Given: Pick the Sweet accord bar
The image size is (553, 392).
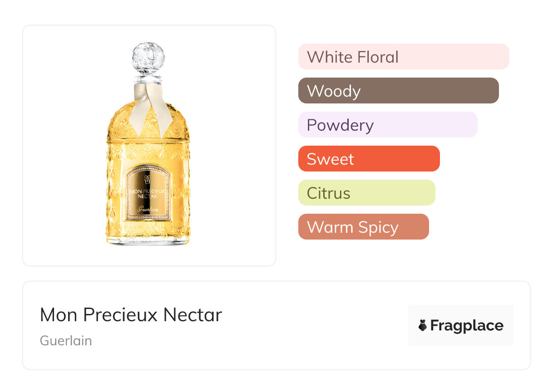Looking at the screenshot, I should click(x=369, y=159).
